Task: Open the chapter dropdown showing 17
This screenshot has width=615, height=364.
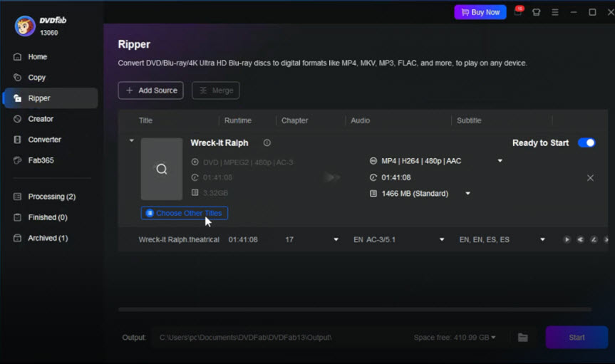Action: (x=336, y=239)
